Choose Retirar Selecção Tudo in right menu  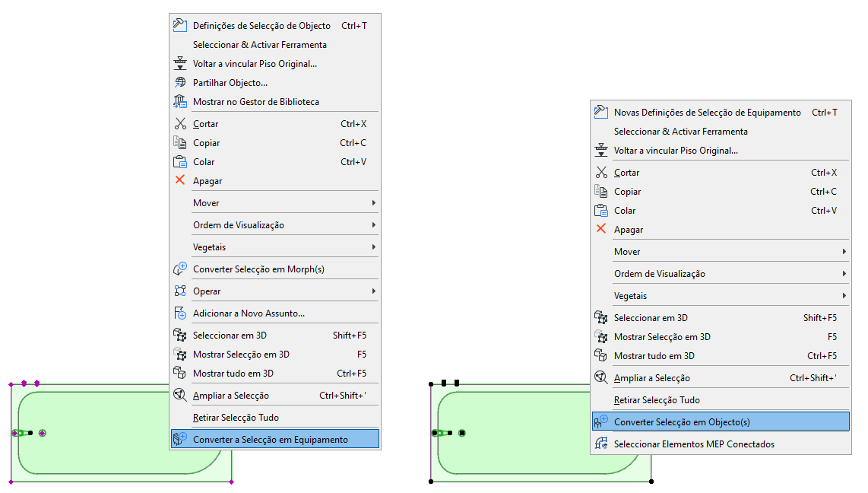[721, 400]
